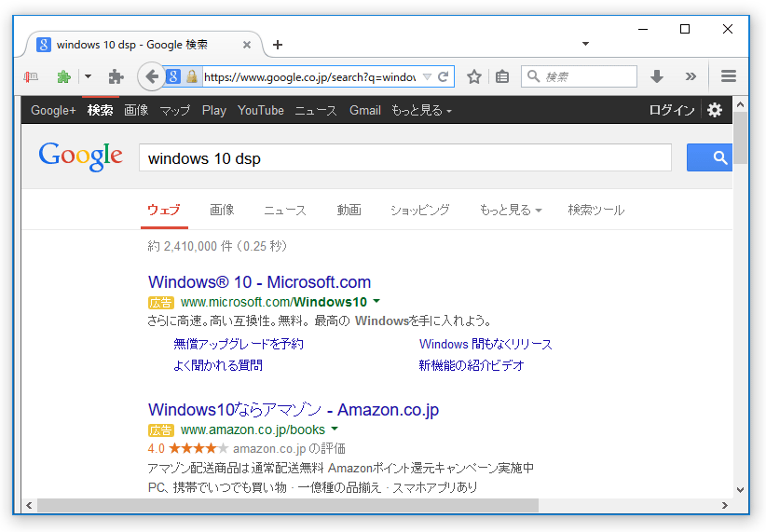
Task: Open YouTube in the black bar
Action: tap(260, 110)
